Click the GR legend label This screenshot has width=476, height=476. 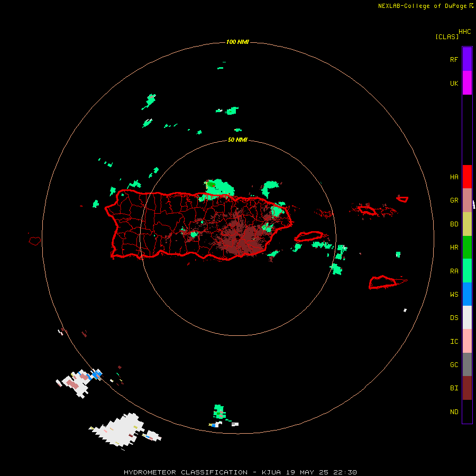point(454,200)
